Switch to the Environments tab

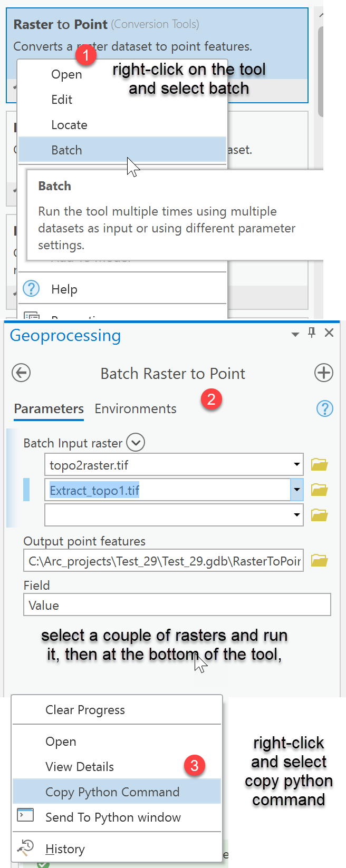136,408
